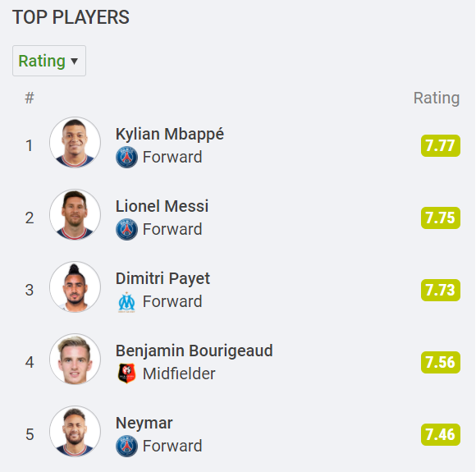Open the Rating sort dropdown

49,61
